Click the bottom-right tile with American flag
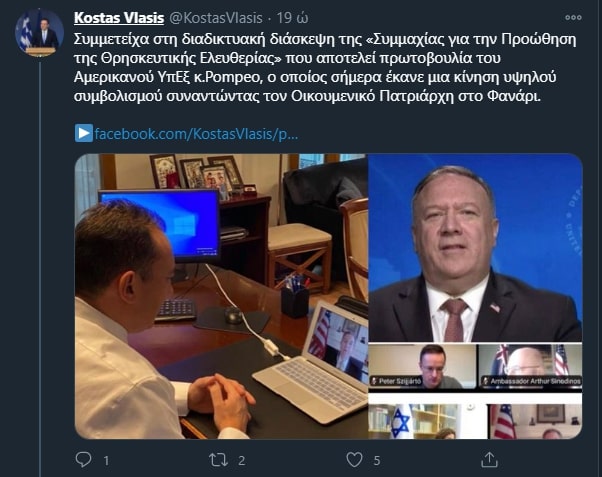The width and height of the screenshot is (602, 477). 534,421
